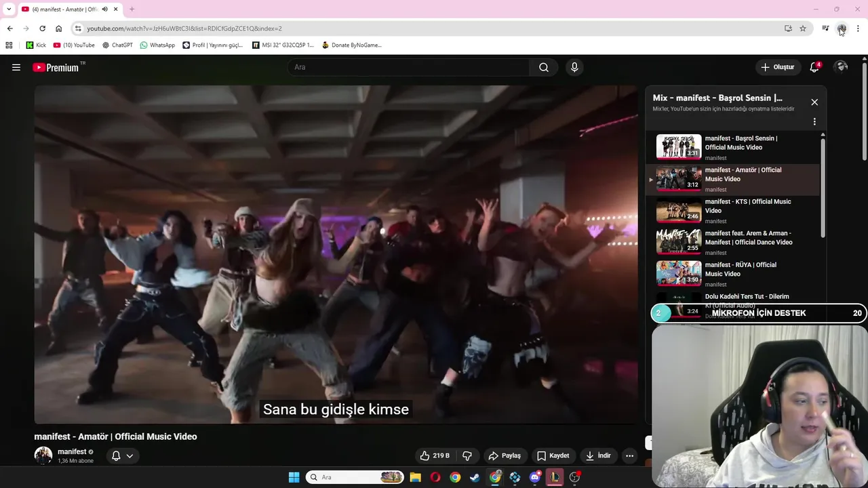This screenshot has width=868, height=488.
Task: Like the video with 219 B thumbs up
Action: (x=435, y=455)
